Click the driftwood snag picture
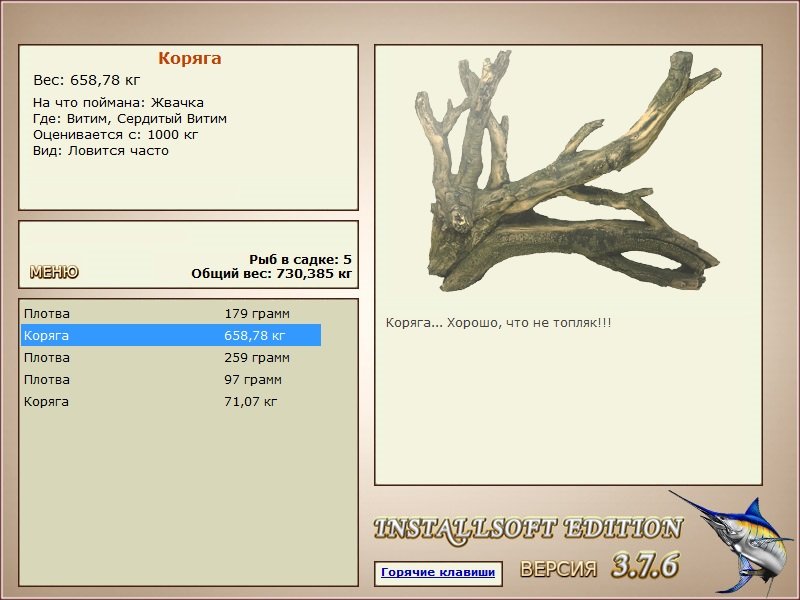 (567, 171)
